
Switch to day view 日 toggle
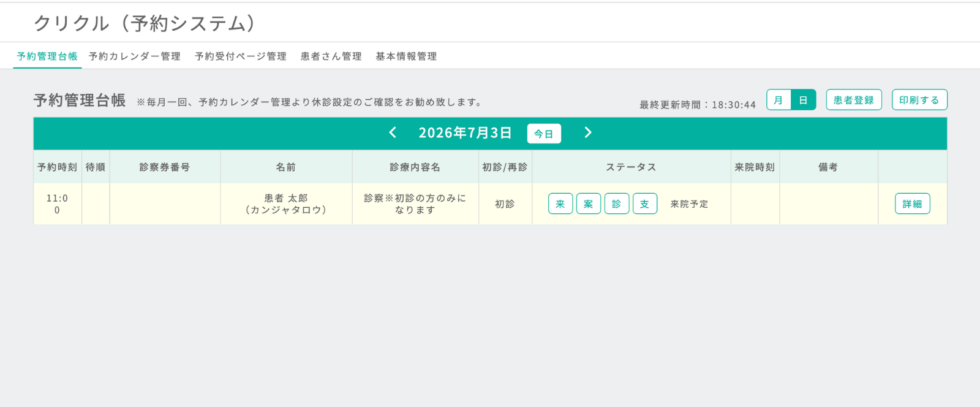pyautogui.click(x=804, y=100)
